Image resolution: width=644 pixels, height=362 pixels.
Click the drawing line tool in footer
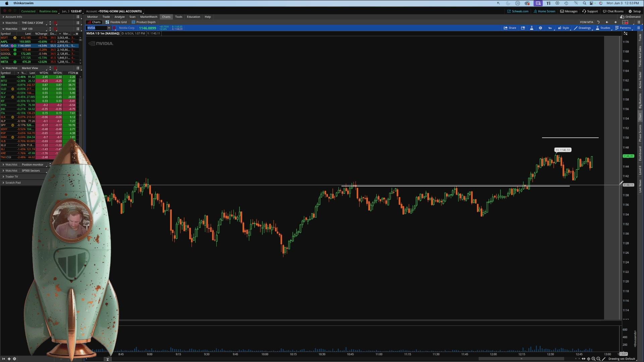coord(604,359)
